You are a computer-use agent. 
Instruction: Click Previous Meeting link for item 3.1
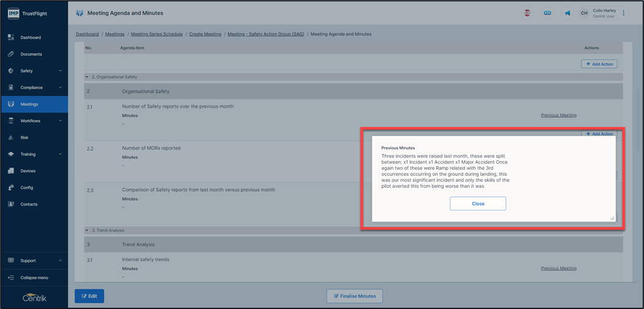click(558, 269)
